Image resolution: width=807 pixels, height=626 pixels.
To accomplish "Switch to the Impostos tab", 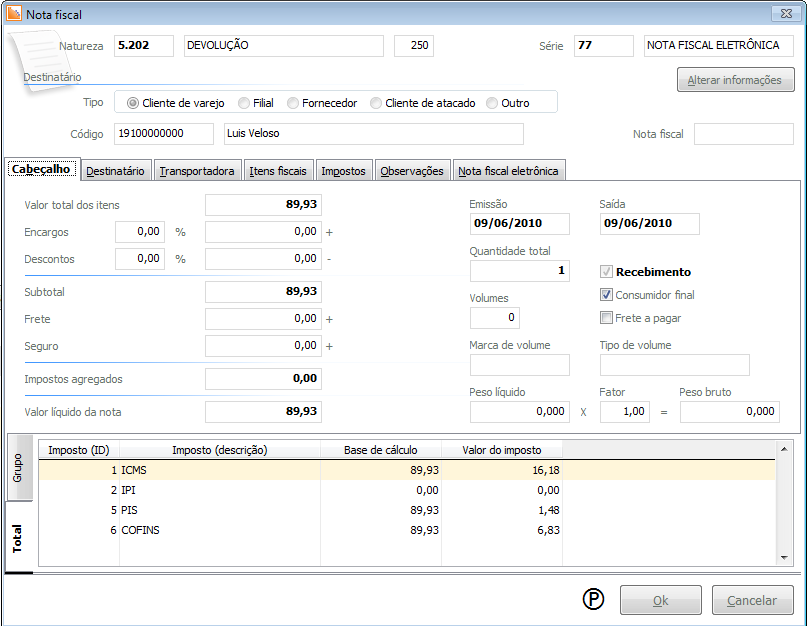I will (x=343, y=171).
